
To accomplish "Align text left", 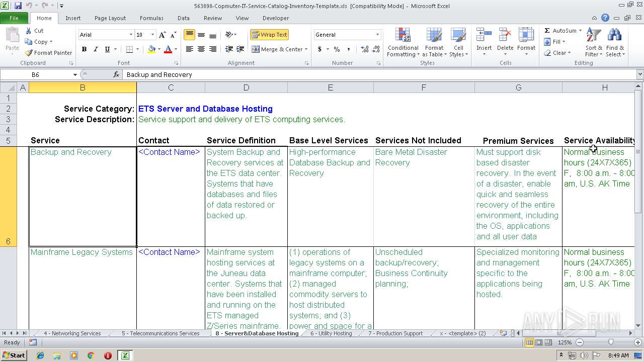I will [190, 49].
